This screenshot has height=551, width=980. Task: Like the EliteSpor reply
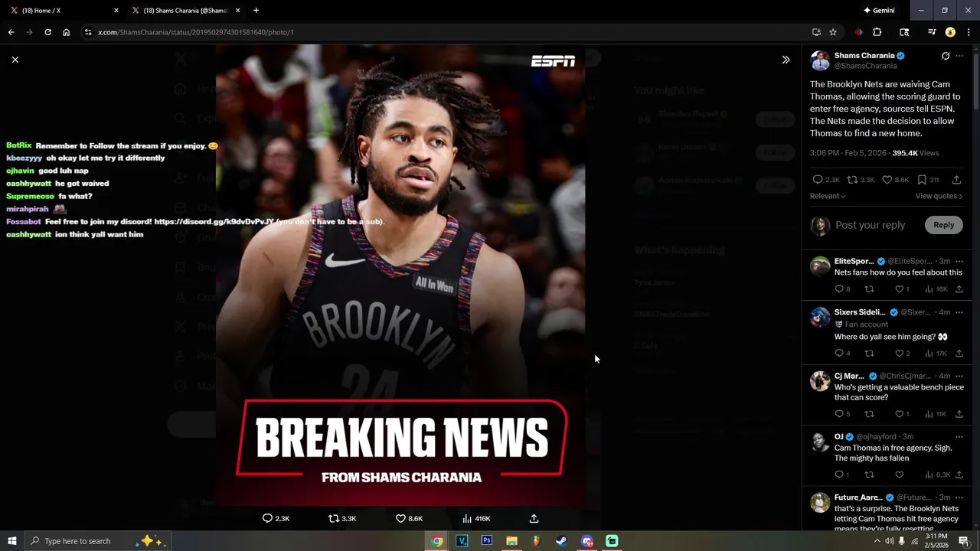coord(899,289)
